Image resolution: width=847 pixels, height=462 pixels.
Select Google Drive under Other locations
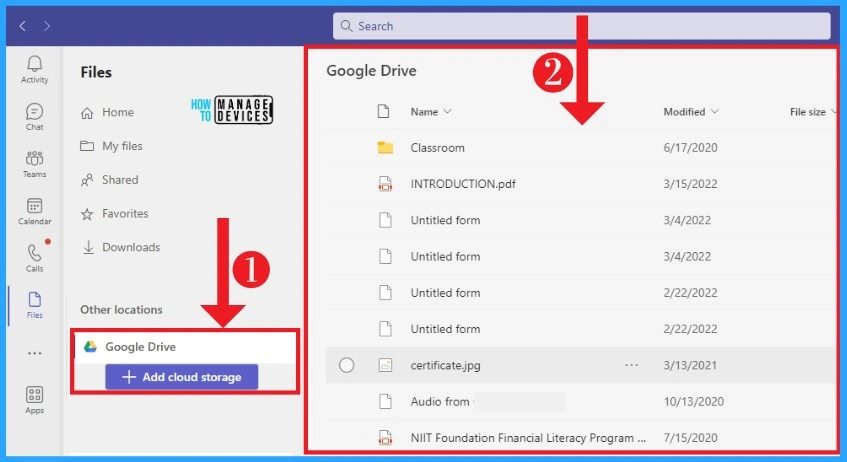(x=185, y=347)
